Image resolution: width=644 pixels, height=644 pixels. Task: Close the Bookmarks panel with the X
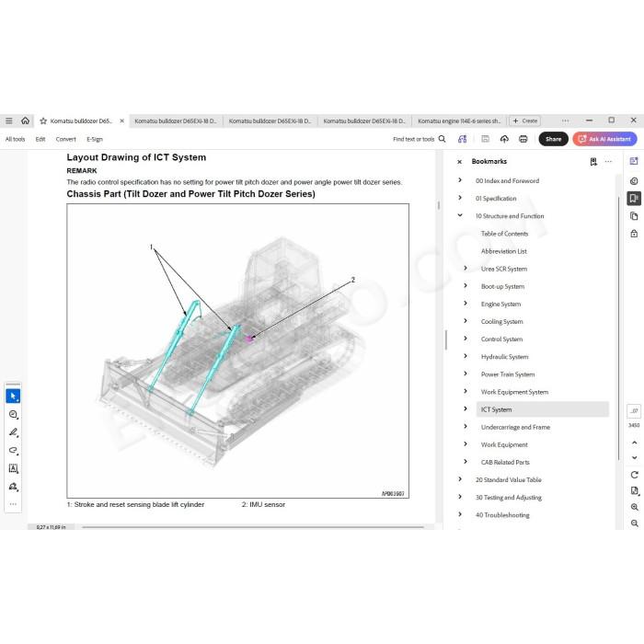pos(460,162)
